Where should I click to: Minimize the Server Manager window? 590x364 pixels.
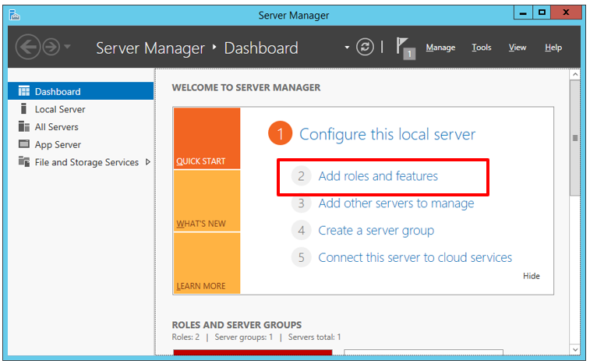pyautogui.click(x=523, y=12)
